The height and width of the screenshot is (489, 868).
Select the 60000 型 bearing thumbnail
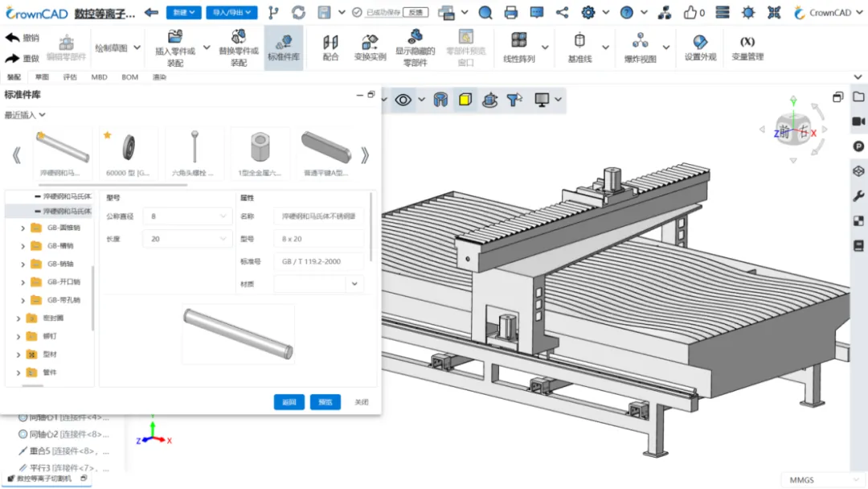point(129,154)
